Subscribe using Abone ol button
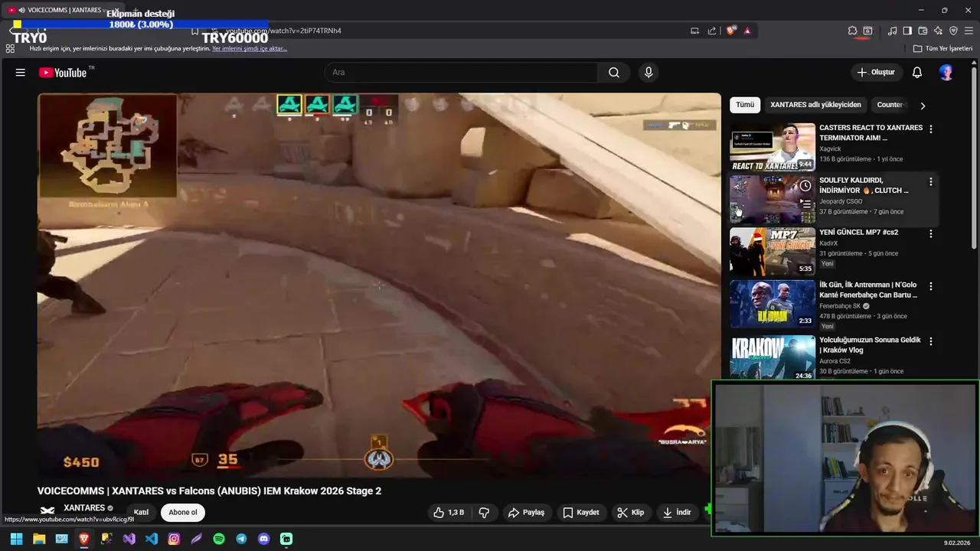 point(183,513)
